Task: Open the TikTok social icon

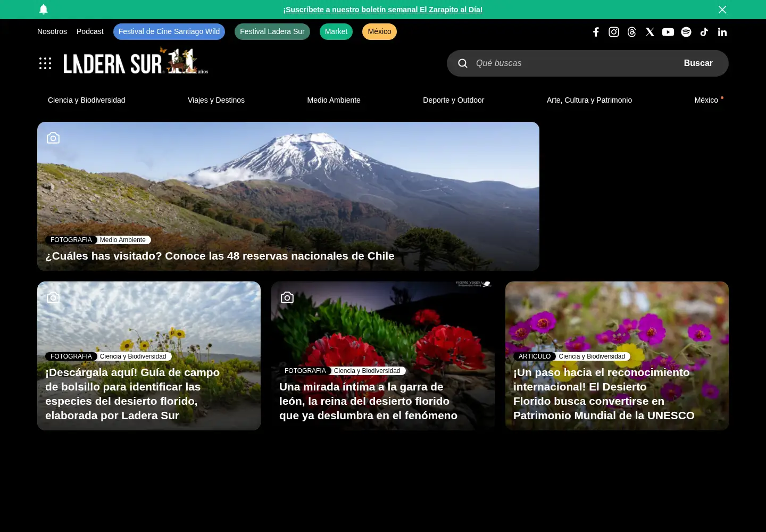Action: coord(704,32)
